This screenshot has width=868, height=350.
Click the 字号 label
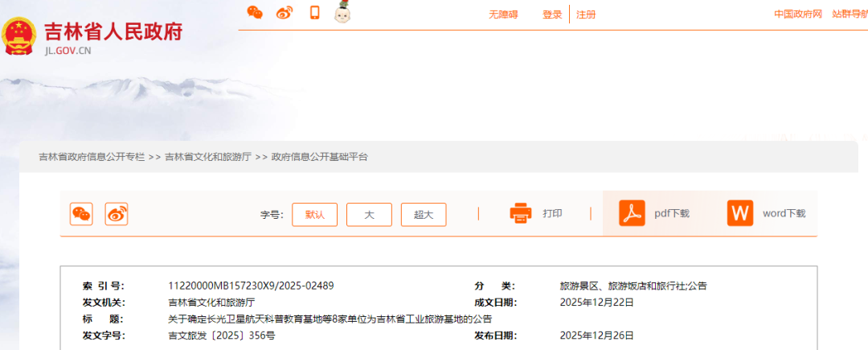272,215
